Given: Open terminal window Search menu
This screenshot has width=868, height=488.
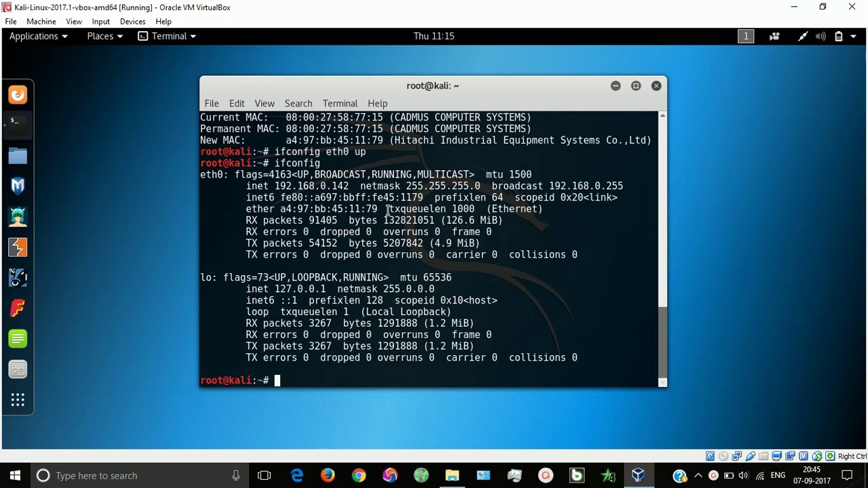Looking at the screenshot, I should 298,103.
